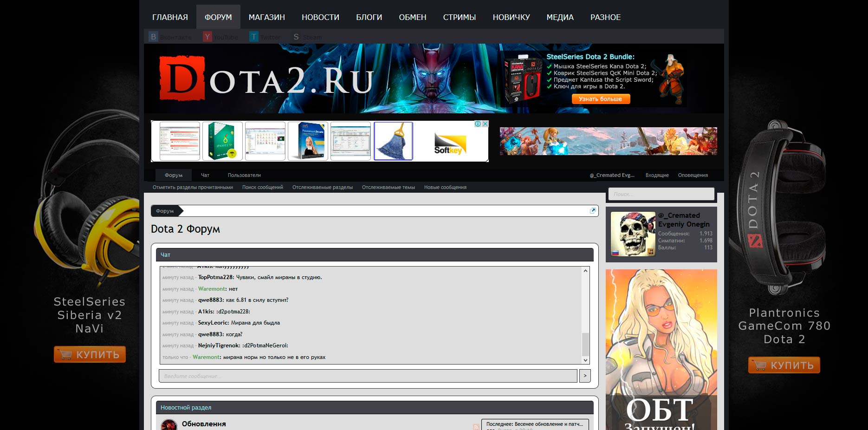This screenshot has width=868, height=430.
Task: Open the СТРИМЫ menu item
Action: pyautogui.click(x=460, y=17)
